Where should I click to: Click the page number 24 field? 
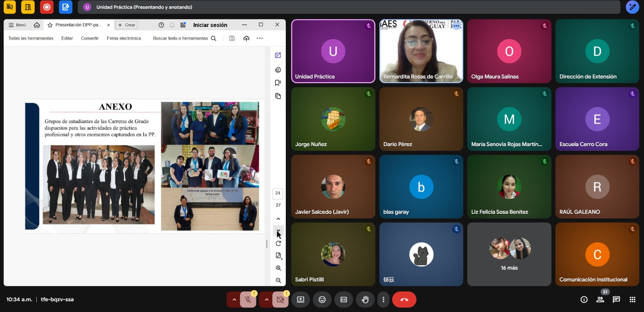tap(278, 193)
